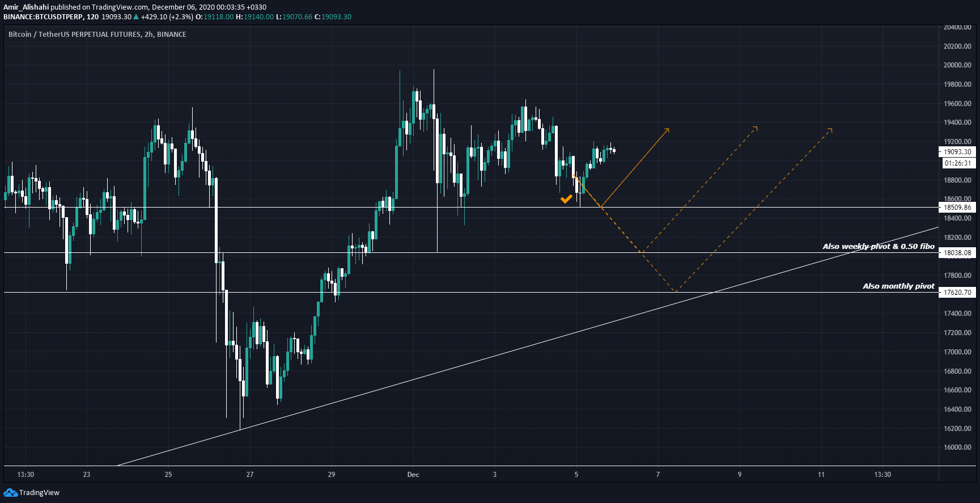Screen dimensions: 980x503
Task: Click the 20000.00 price axis label
Action: click(x=957, y=65)
